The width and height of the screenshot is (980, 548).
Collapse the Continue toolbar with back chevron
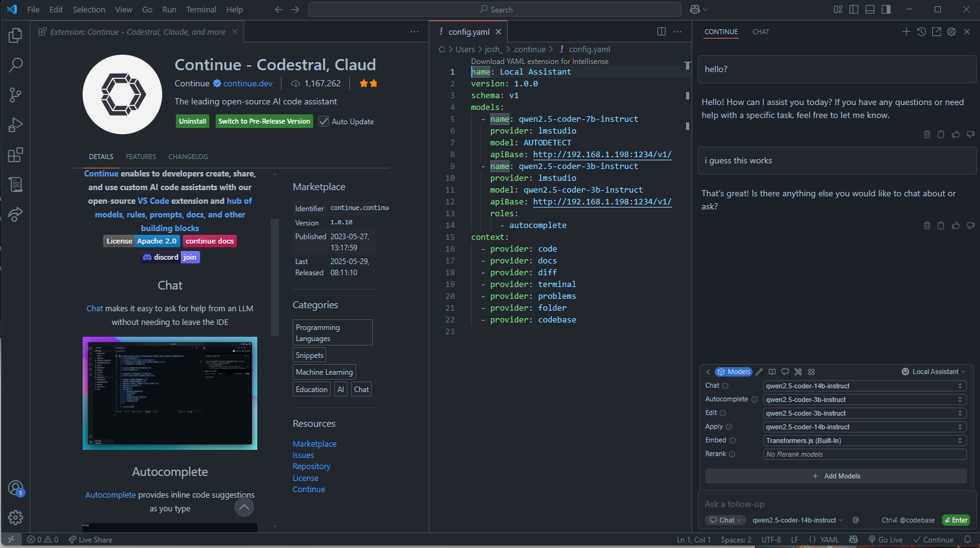pos(708,372)
